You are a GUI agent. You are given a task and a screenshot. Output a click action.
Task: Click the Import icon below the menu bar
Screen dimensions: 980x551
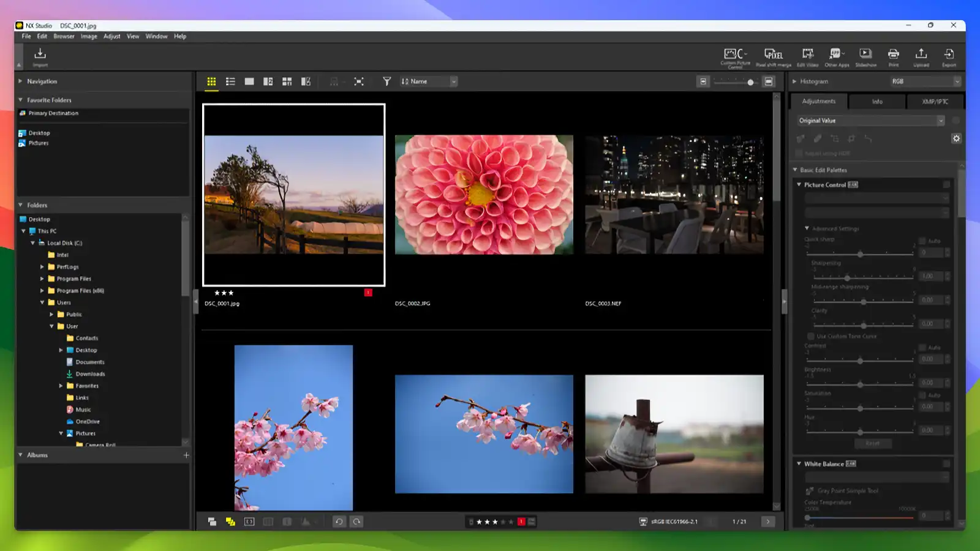(x=40, y=55)
